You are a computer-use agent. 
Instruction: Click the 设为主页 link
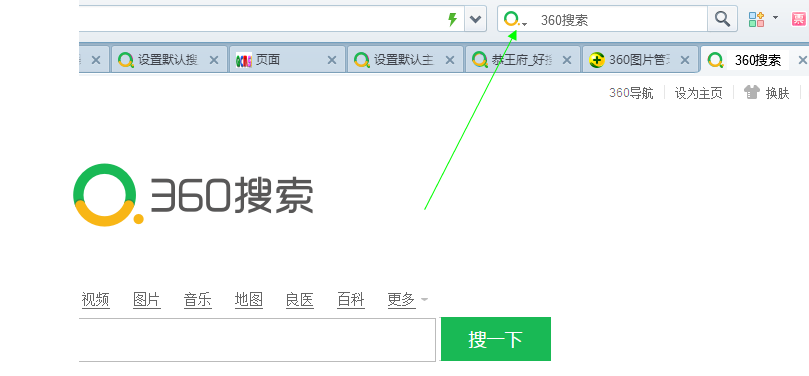698,93
